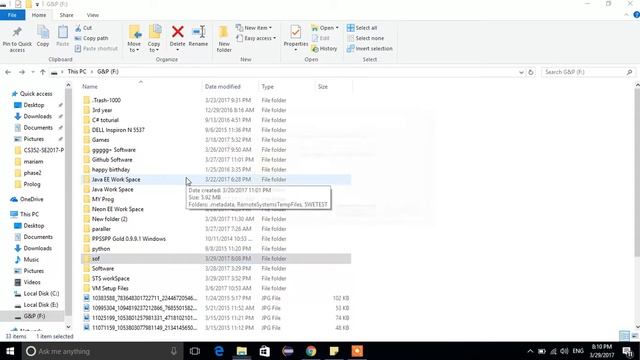Open Windows Store from taskbar
Image resolution: width=640 pixels, height=360 pixels.
coord(264,351)
